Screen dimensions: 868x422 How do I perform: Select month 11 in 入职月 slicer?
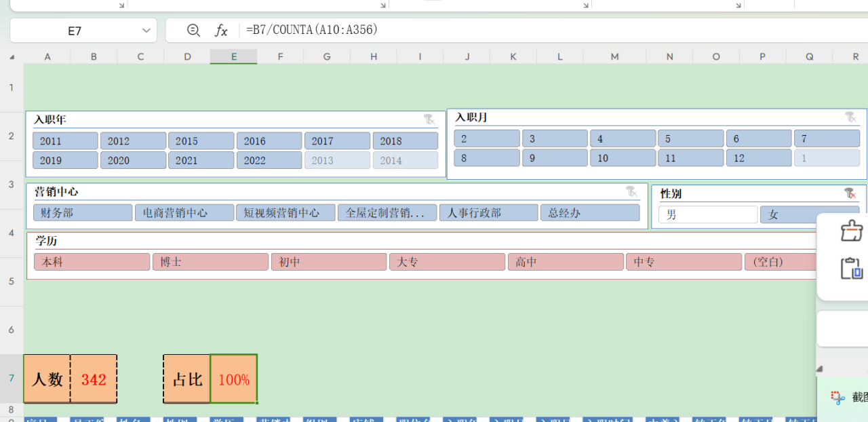(x=691, y=158)
